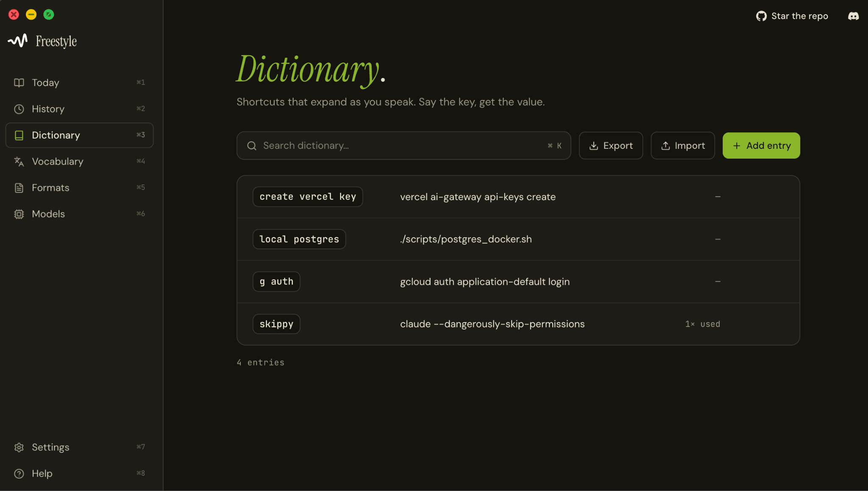Click the green Add entry button
Screen dimensions: 868x491
761,146
